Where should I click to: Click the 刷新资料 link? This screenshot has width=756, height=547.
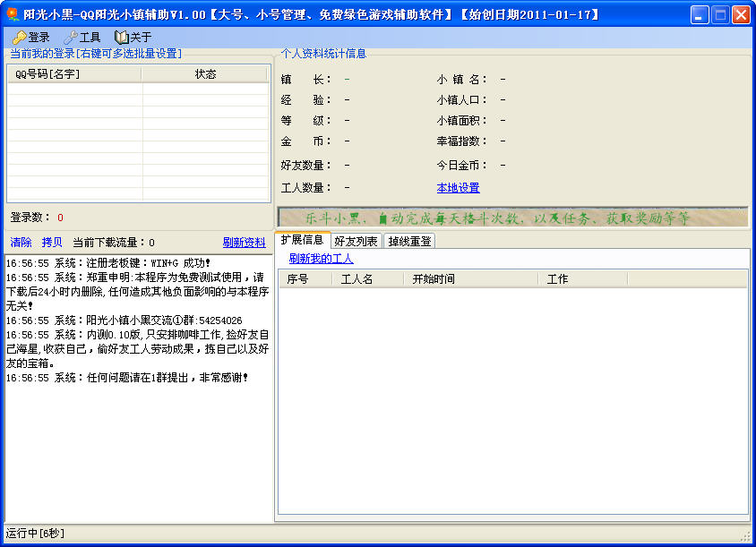pos(244,243)
